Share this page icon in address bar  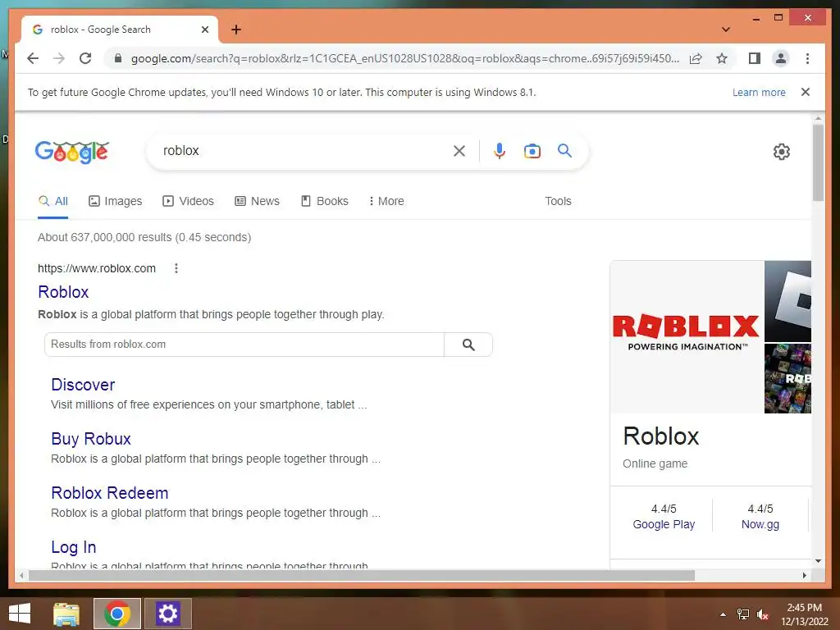tap(696, 58)
